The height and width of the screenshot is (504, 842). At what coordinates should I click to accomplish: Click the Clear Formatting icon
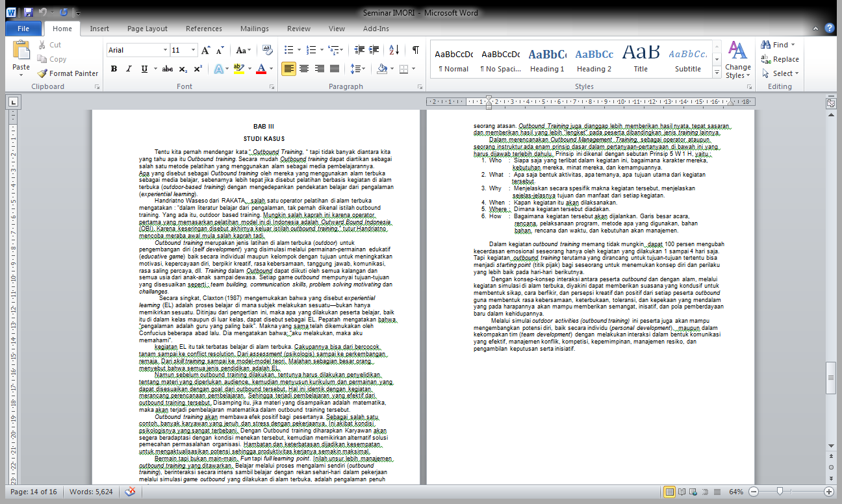267,50
